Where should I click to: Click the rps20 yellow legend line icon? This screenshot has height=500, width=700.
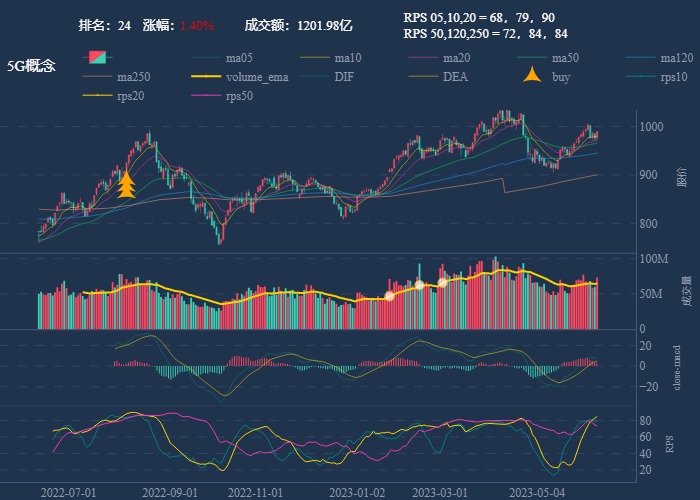coord(97,96)
